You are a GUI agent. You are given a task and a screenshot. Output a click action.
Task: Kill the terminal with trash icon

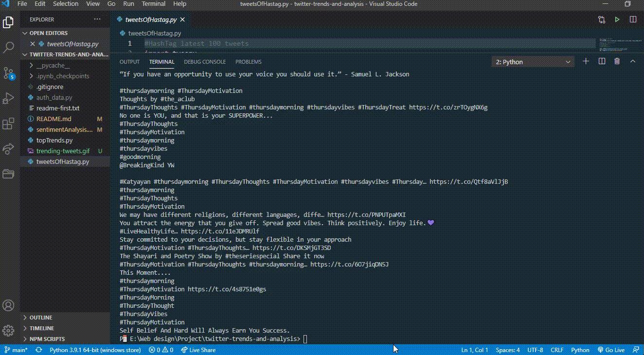617,61
